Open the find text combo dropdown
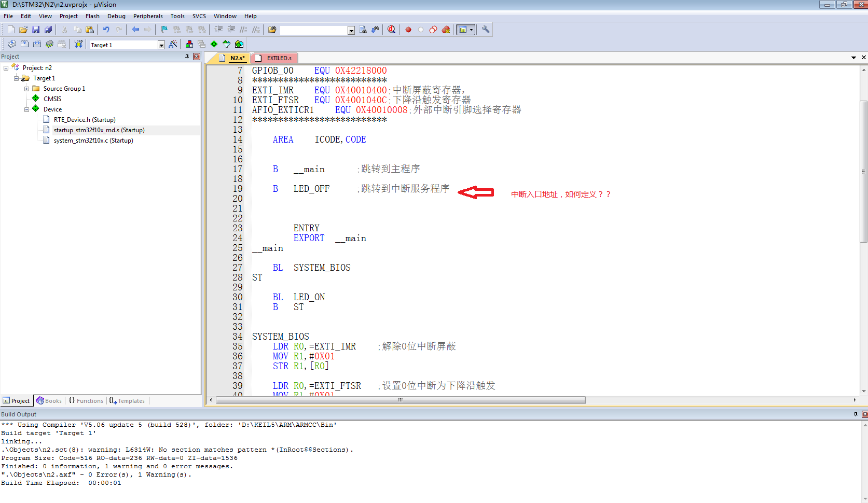 coord(351,31)
